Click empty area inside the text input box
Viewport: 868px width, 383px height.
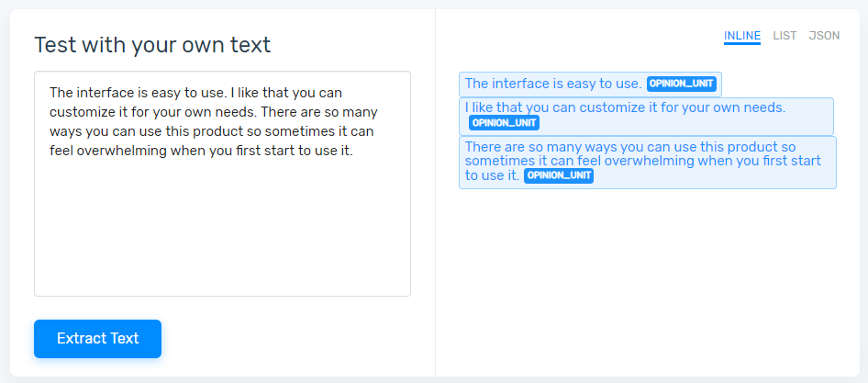[222, 230]
